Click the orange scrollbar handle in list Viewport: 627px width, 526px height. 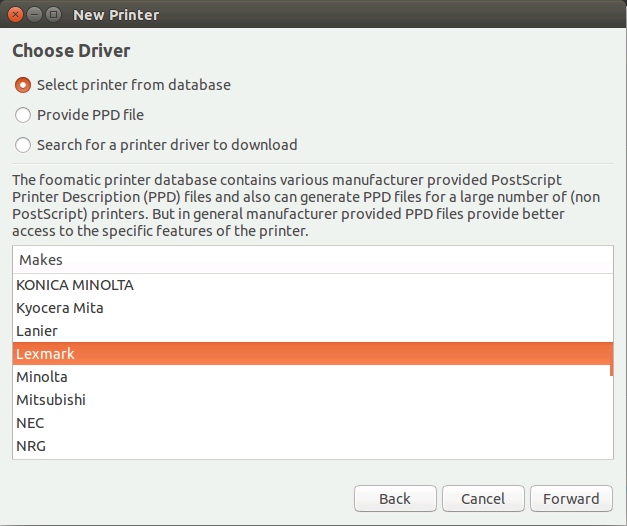(611, 359)
